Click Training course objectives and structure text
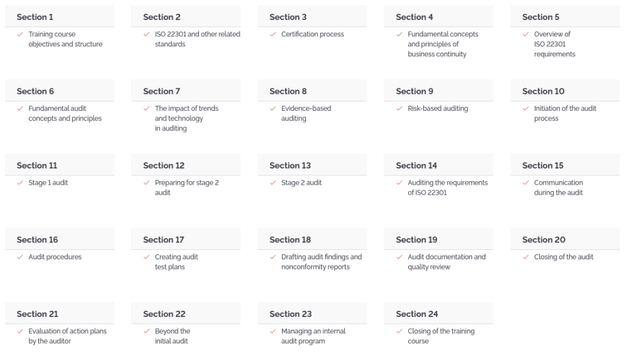This screenshot has width=627, height=364. [65, 39]
